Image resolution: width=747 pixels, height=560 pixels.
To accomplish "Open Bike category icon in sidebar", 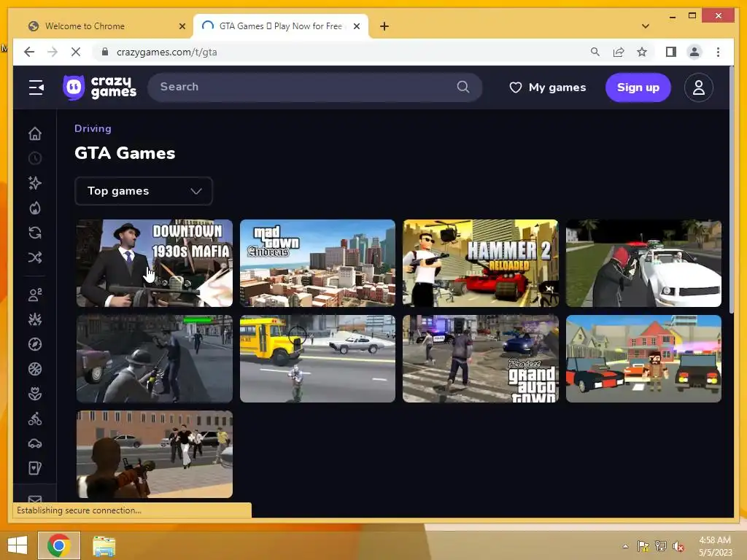I will [35, 419].
